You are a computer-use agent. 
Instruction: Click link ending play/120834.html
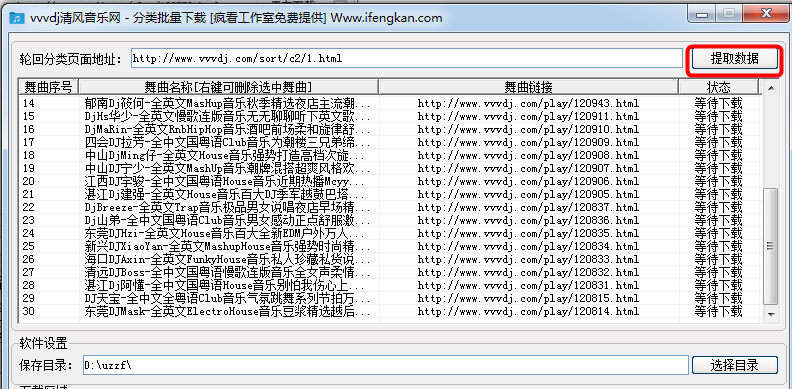pos(528,247)
